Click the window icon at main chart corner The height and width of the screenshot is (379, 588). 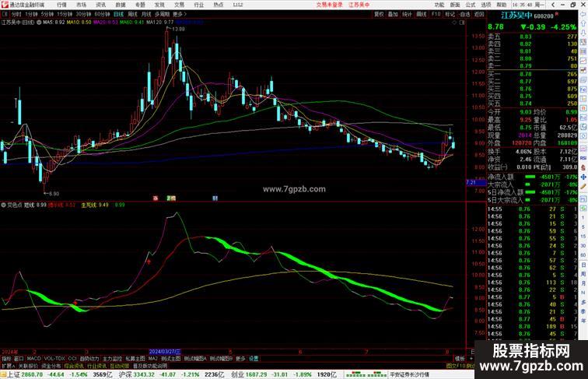(x=462, y=23)
